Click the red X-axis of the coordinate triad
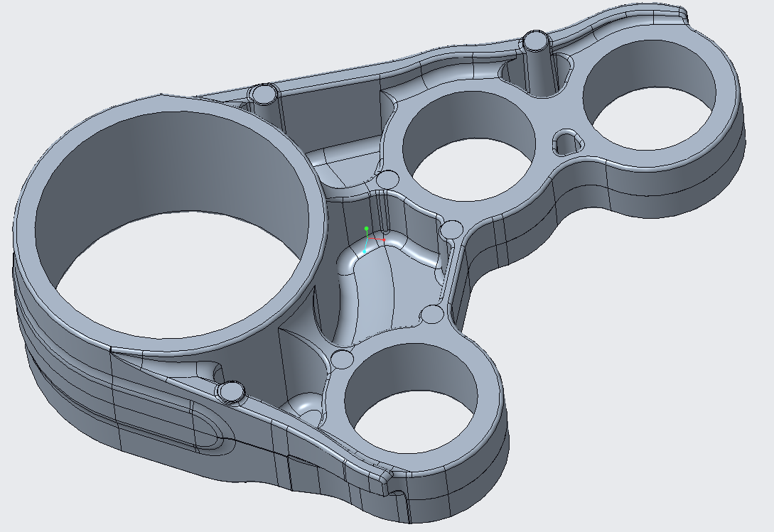The height and width of the screenshot is (532, 774). tap(380, 240)
